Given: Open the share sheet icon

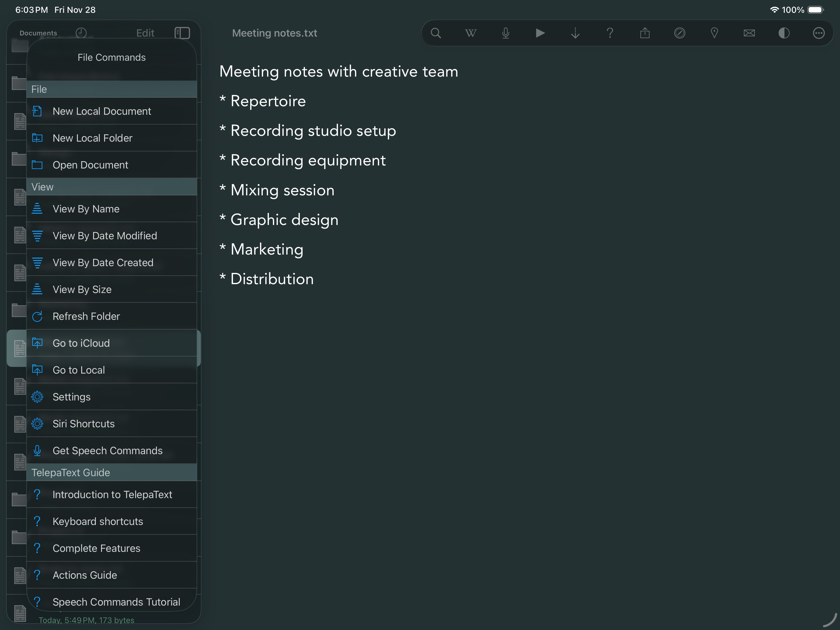Looking at the screenshot, I should [x=645, y=33].
